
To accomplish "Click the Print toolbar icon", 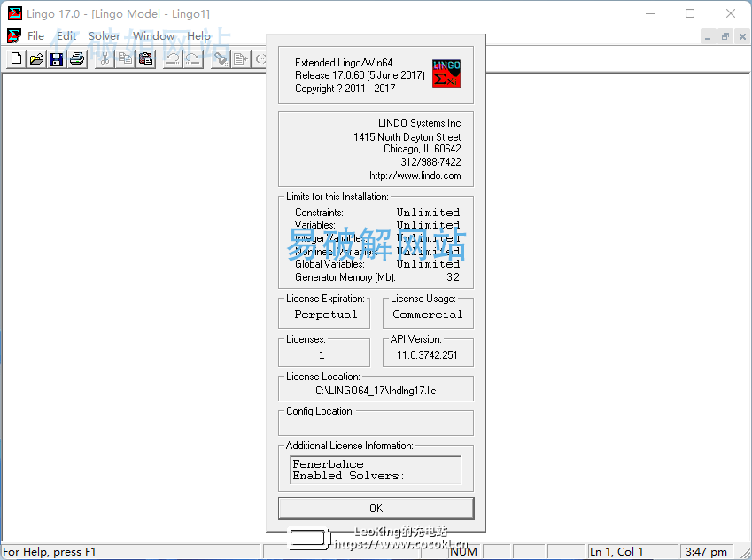I will pos(77,59).
